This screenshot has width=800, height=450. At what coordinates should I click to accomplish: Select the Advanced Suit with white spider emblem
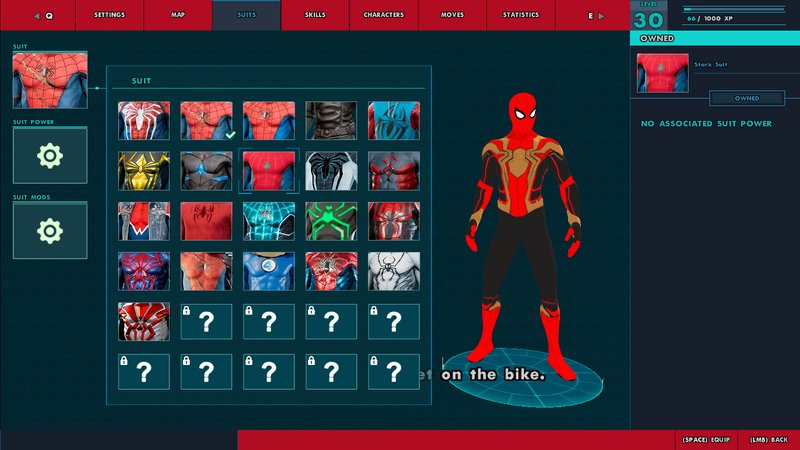tap(144, 120)
